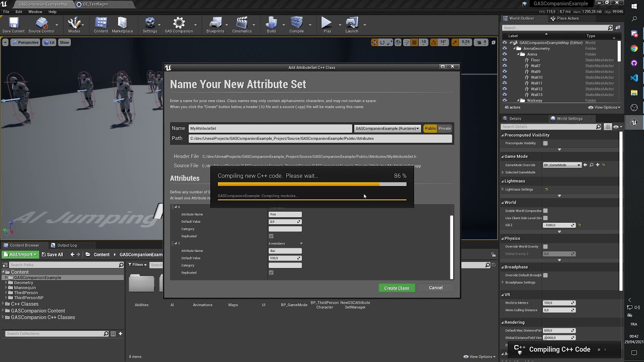644x362 pixels.
Task: Open the Content toolbar button
Action: pyautogui.click(x=101, y=25)
